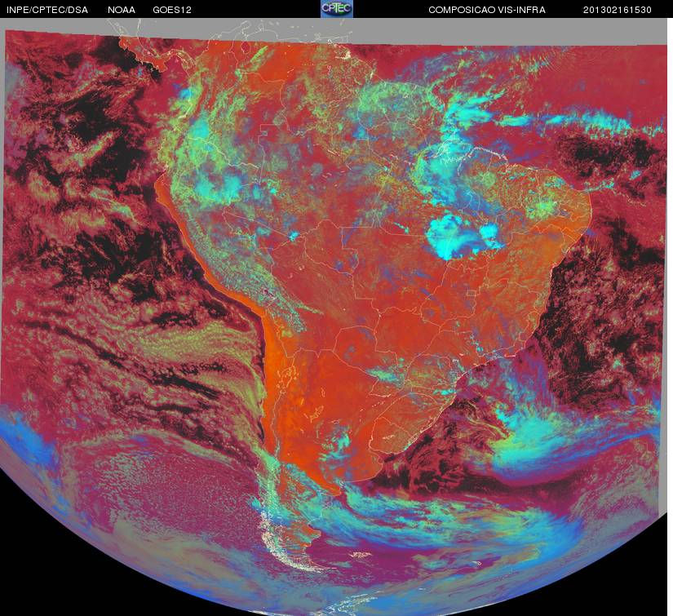Click the 201302161530 timestamp

[618, 10]
